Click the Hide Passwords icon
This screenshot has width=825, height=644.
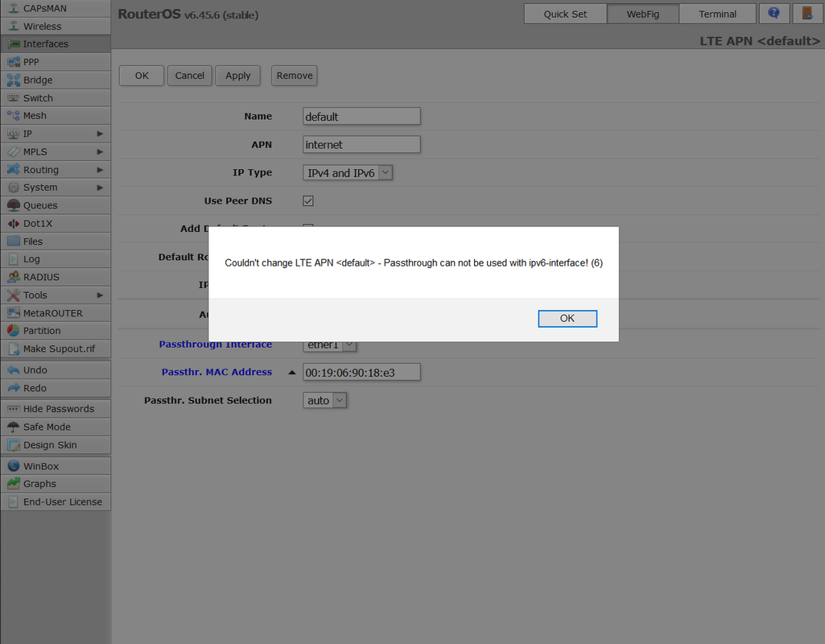point(14,409)
